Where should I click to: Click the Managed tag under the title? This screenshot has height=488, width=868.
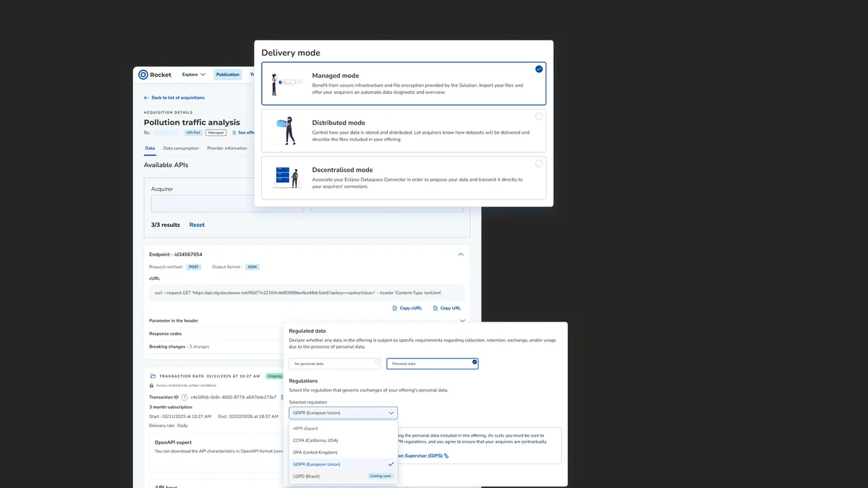pos(216,132)
